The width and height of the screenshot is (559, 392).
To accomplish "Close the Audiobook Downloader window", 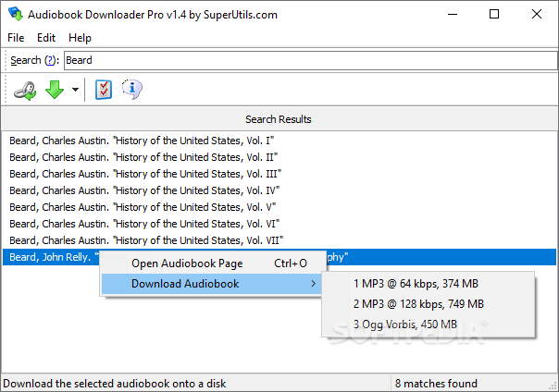I will coord(537,14).
